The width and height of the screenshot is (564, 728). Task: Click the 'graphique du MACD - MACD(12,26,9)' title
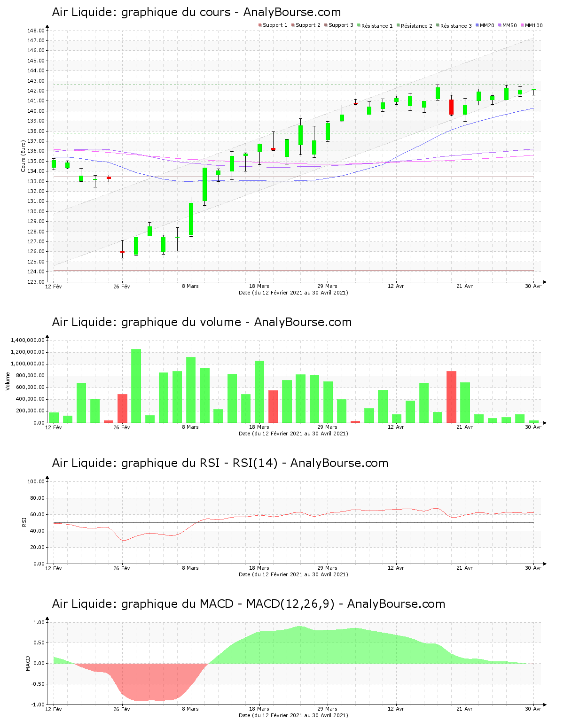[248, 604]
